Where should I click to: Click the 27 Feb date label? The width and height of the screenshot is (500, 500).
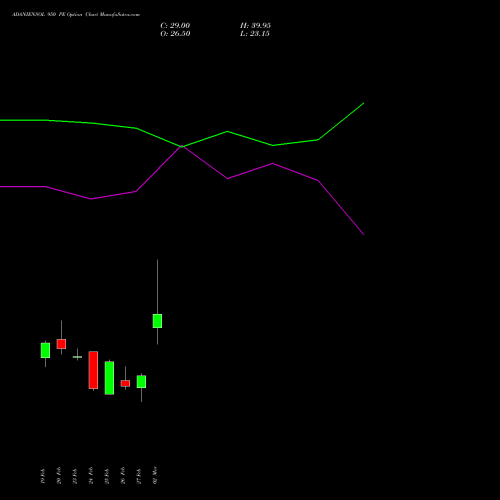coord(139,476)
